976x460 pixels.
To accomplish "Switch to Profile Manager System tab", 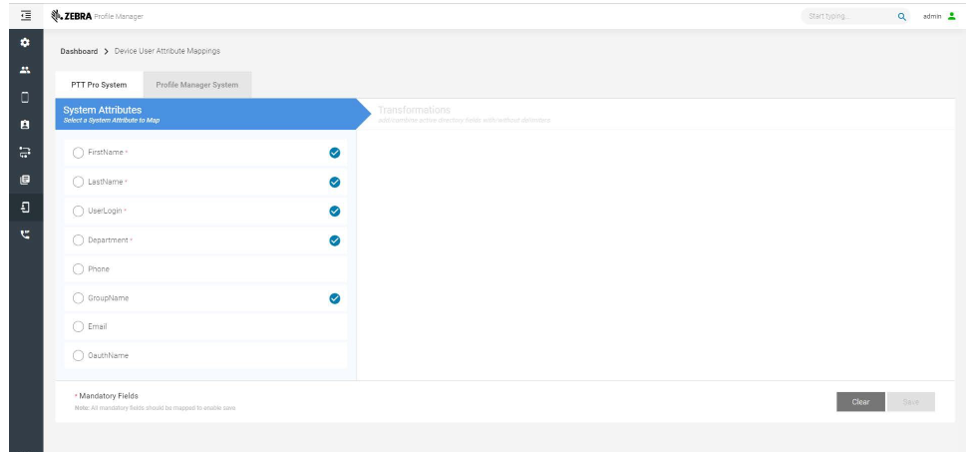I will click(197, 85).
